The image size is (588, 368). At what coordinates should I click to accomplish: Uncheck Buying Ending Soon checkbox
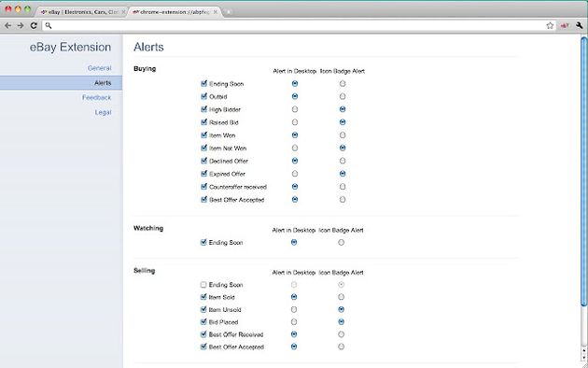204,84
